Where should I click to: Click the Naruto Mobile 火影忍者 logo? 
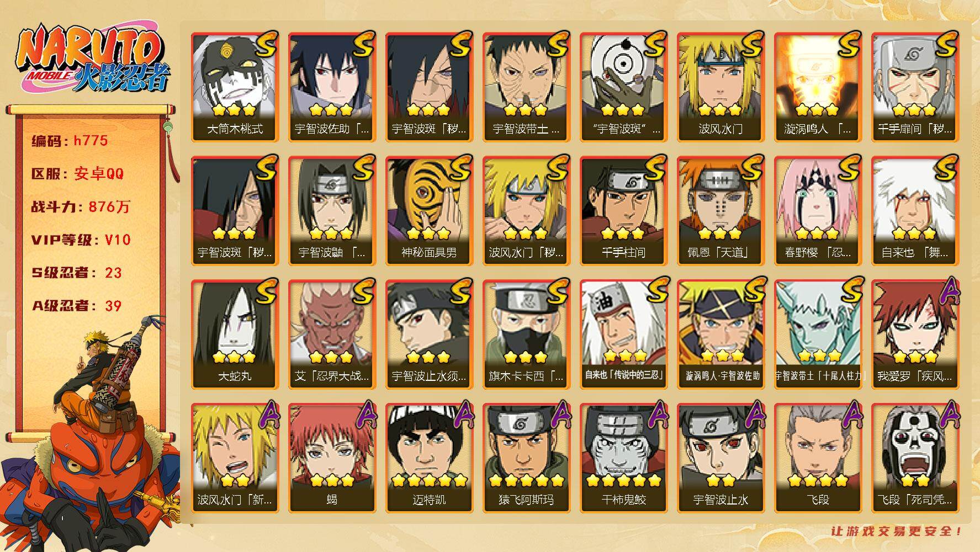[91, 60]
